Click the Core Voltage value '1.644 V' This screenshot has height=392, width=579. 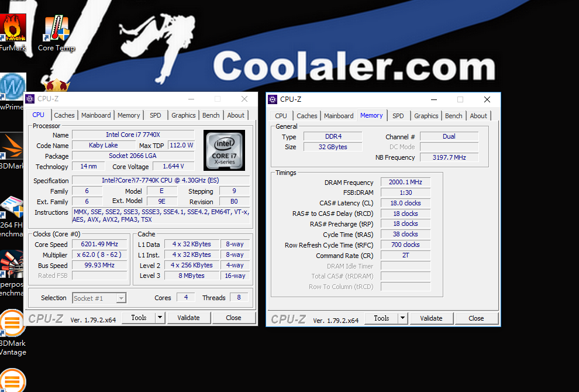pos(174,166)
